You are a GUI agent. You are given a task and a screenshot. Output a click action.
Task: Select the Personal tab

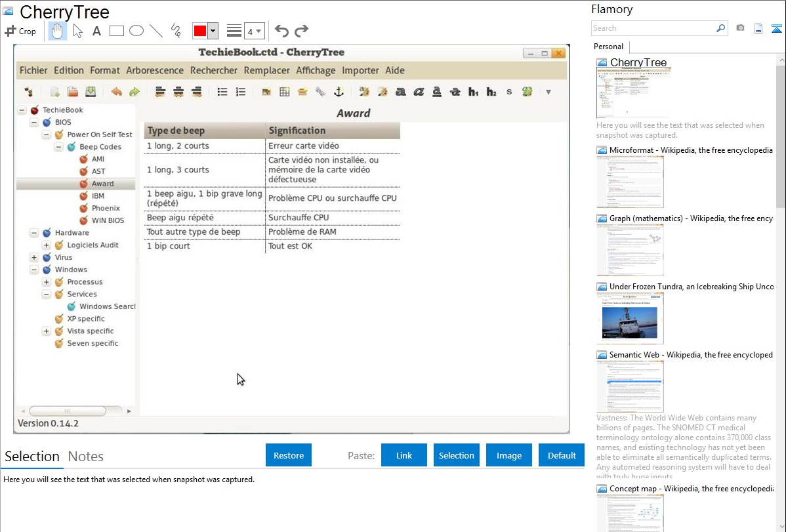[609, 47]
